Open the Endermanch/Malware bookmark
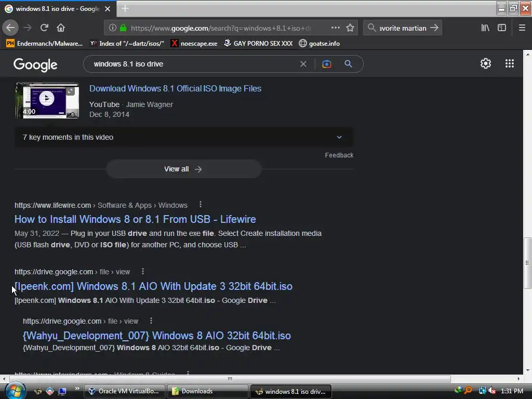The width and height of the screenshot is (532, 399). pyautogui.click(x=45, y=44)
